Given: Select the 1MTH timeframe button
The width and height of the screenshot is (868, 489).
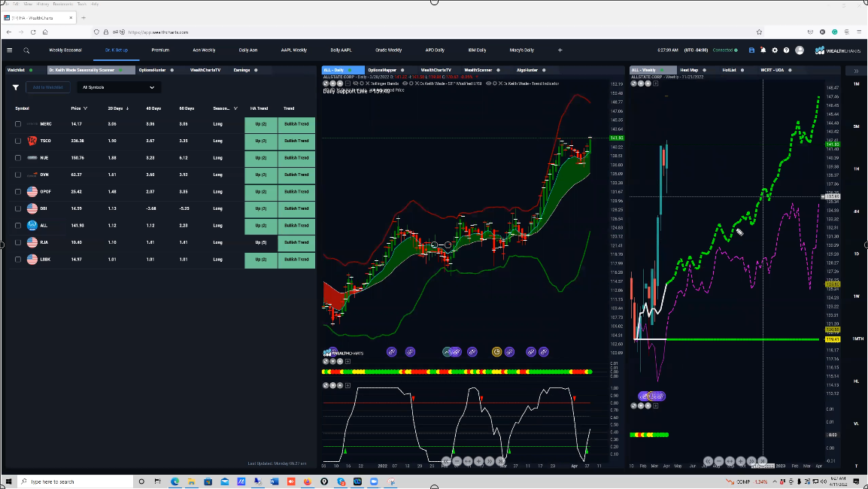Looking at the screenshot, I should point(857,339).
